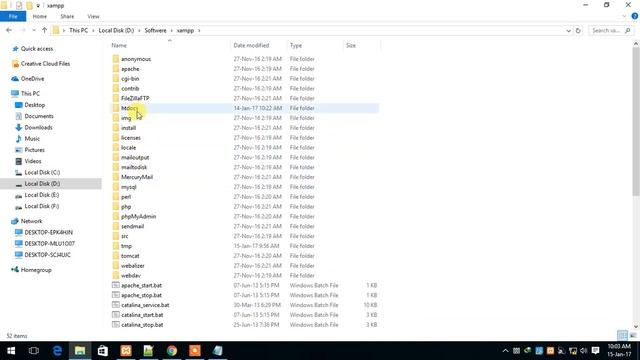Select the cgi-bin folder icon
This screenshot has width=640, height=360.
coord(116,78)
